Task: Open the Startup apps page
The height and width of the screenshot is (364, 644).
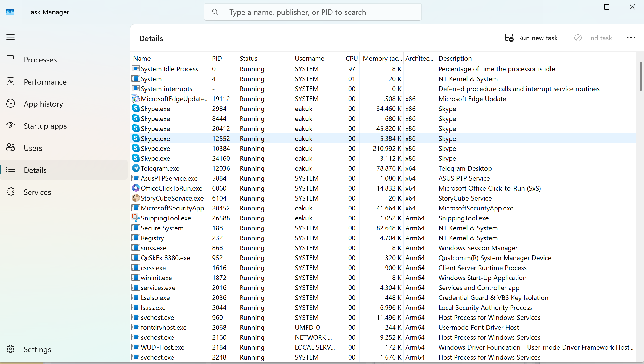Action: click(x=64, y=126)
